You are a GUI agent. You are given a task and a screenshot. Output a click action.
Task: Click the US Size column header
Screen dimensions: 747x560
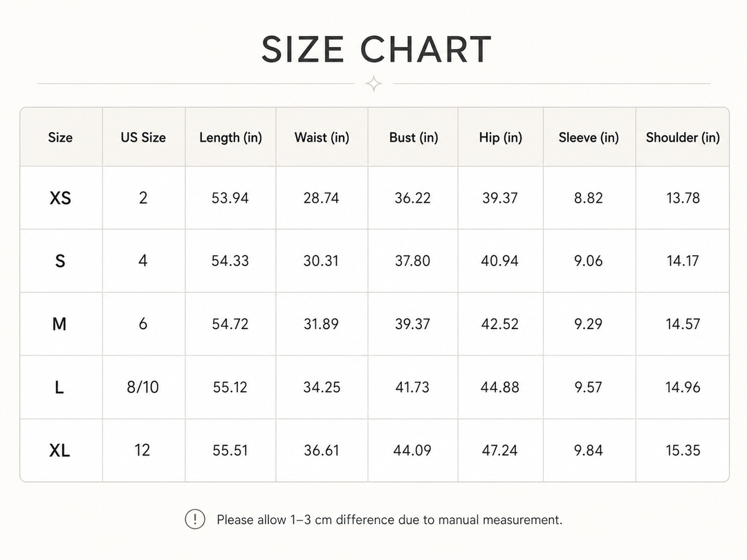click(x=143, y=137)
